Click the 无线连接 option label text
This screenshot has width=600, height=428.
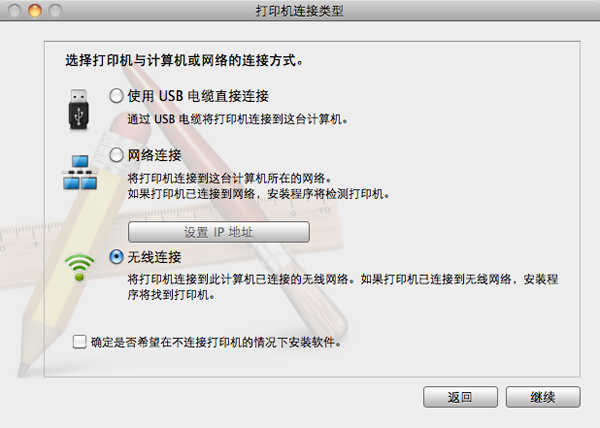155,257
